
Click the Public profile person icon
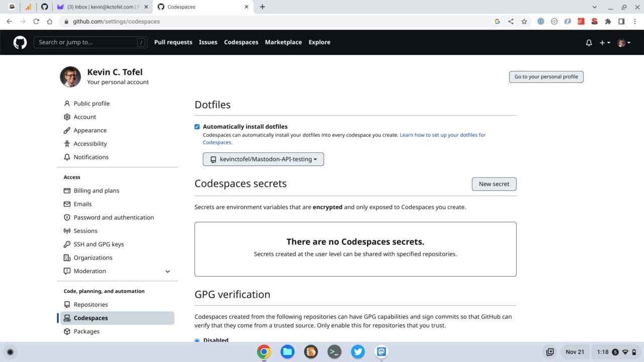click(67, 104)
